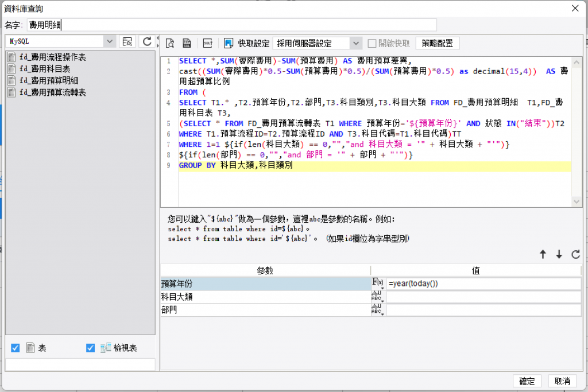Move parameter up with the up arrow

(x=543, y=254)
